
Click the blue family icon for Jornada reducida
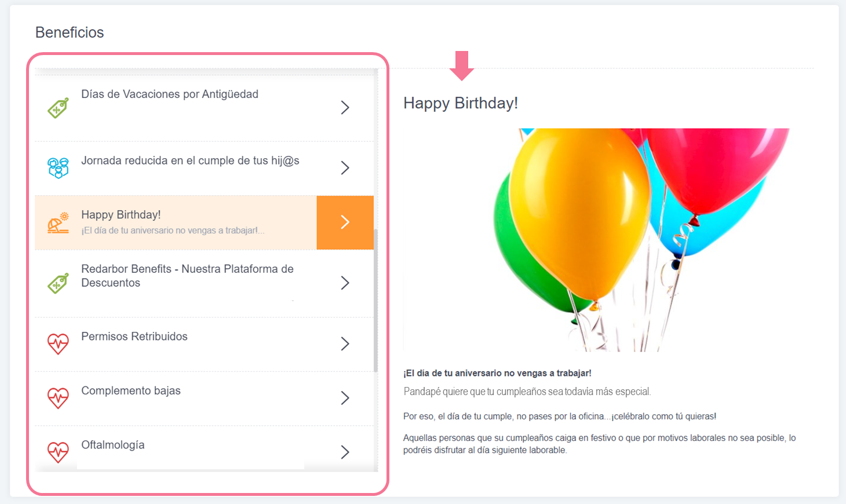58,168
